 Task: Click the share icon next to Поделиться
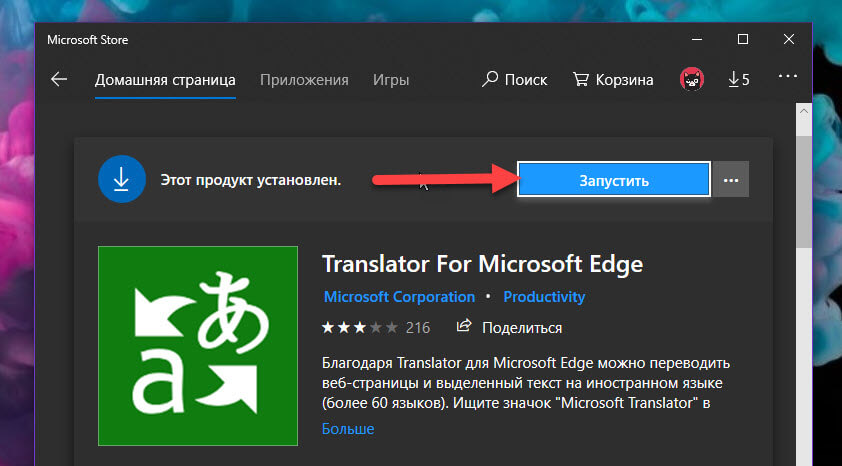click(464, 327)
